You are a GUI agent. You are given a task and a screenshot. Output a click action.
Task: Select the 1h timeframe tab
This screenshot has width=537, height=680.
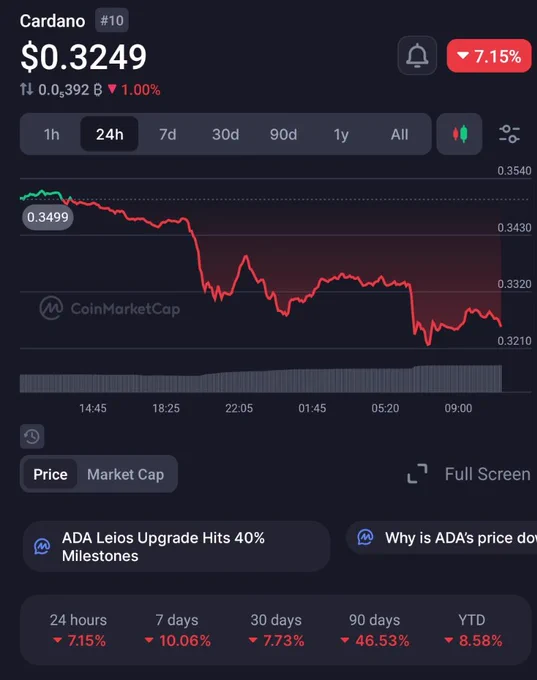click(52, 134)
